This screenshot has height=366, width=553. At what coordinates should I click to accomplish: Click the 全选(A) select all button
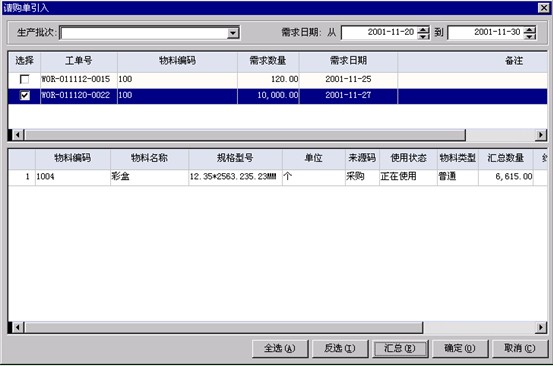tap(280, 349)
